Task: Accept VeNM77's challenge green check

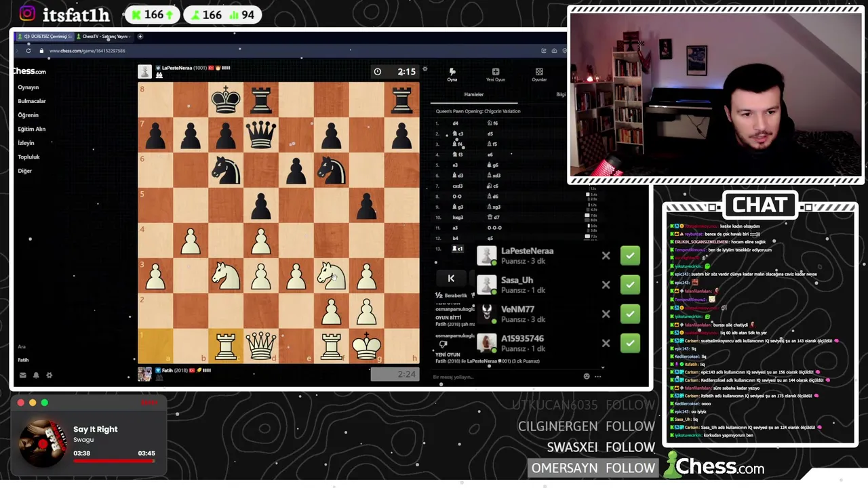Action: (x=630, y=314)
